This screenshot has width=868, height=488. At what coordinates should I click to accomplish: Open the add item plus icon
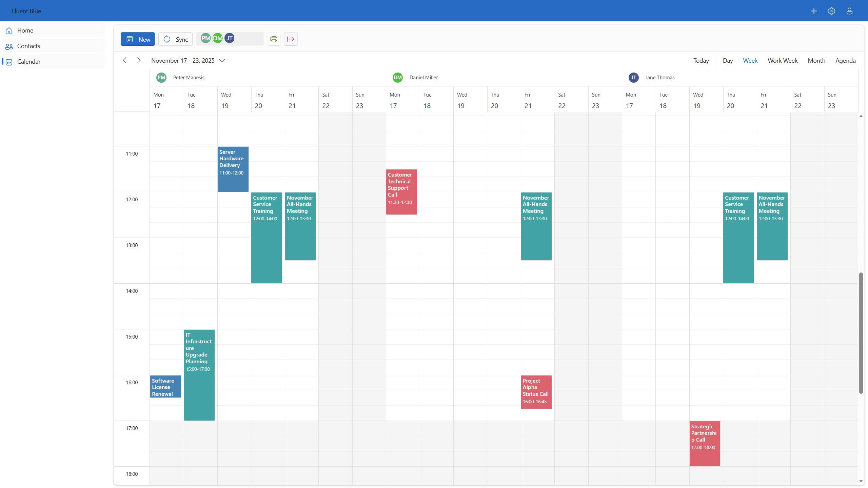coord(814,11)
